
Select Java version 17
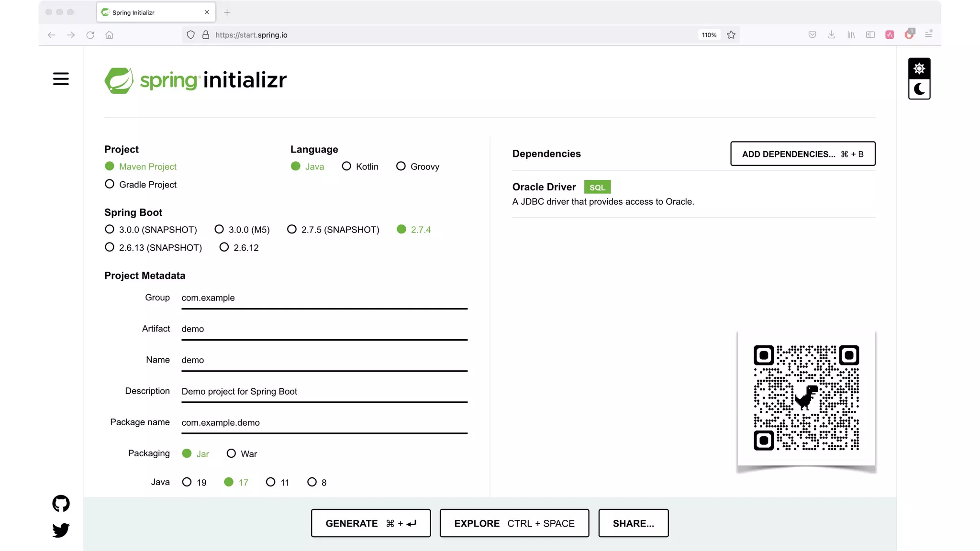236,483
